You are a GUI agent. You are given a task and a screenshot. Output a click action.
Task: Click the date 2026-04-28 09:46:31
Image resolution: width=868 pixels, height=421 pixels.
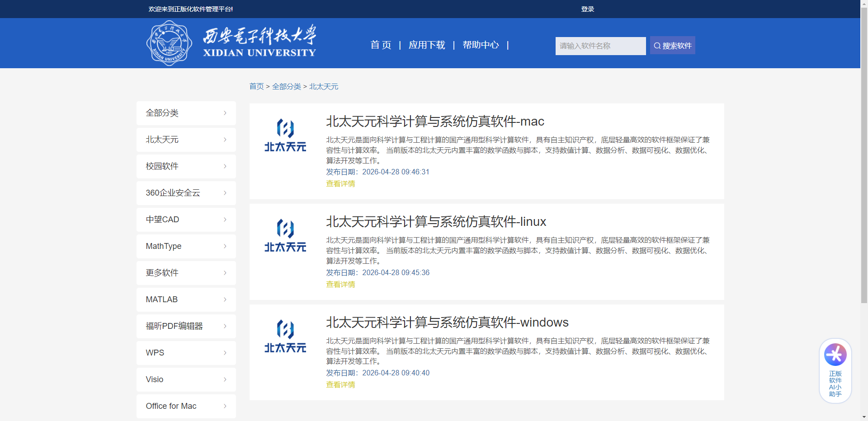(396, 172)
